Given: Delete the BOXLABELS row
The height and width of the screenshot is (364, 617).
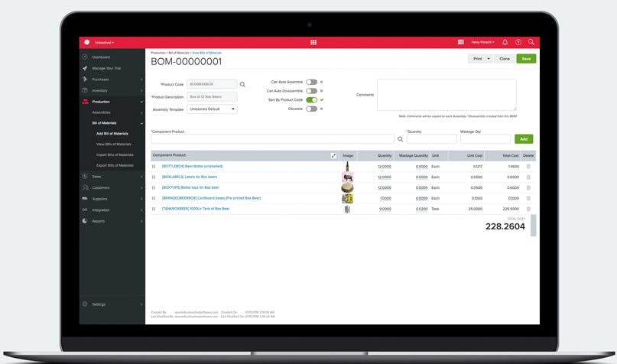Looking at the screenshot, I should point(528,177).
